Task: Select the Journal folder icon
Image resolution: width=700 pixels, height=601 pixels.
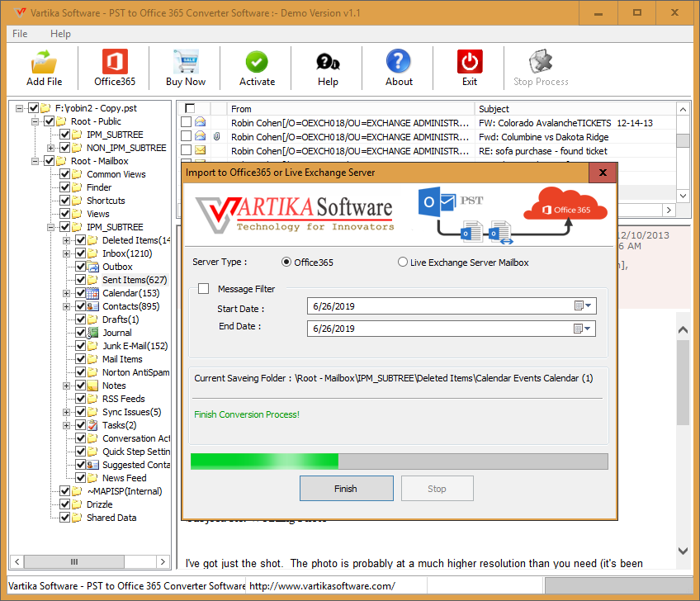Action: [92, 333]
